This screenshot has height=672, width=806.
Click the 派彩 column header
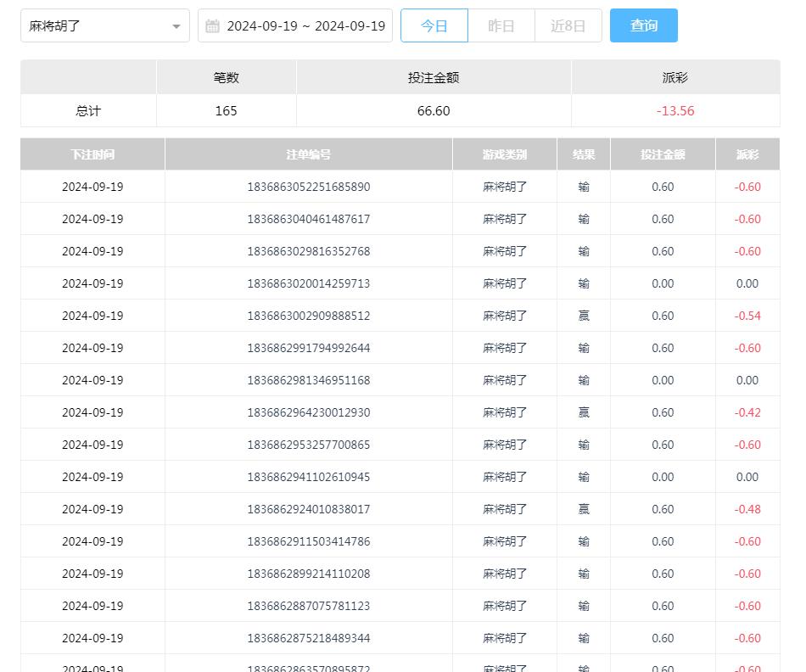click(x=747, y=154)
